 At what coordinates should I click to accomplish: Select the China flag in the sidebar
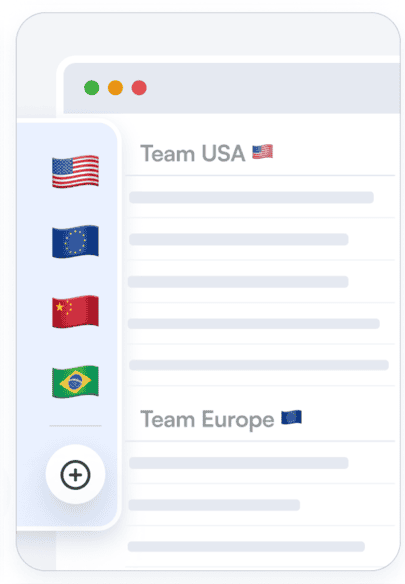76,311
